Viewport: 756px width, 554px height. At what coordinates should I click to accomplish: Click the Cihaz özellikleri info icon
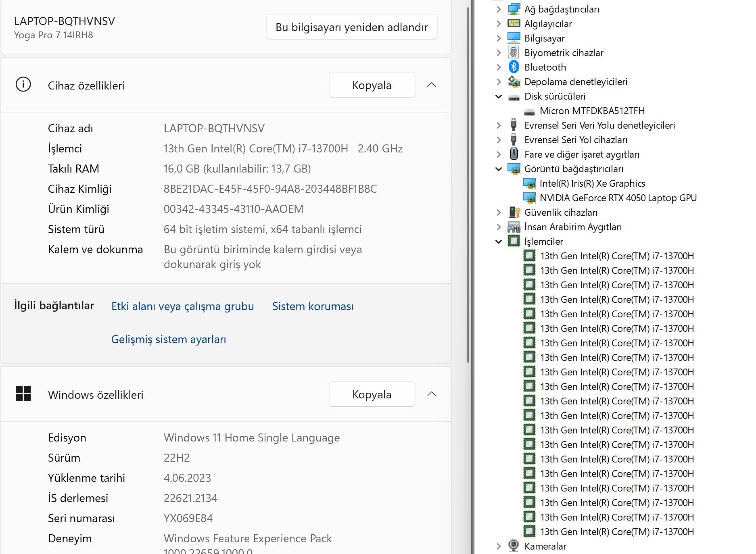pyautogui.click(x=23, y=85)
